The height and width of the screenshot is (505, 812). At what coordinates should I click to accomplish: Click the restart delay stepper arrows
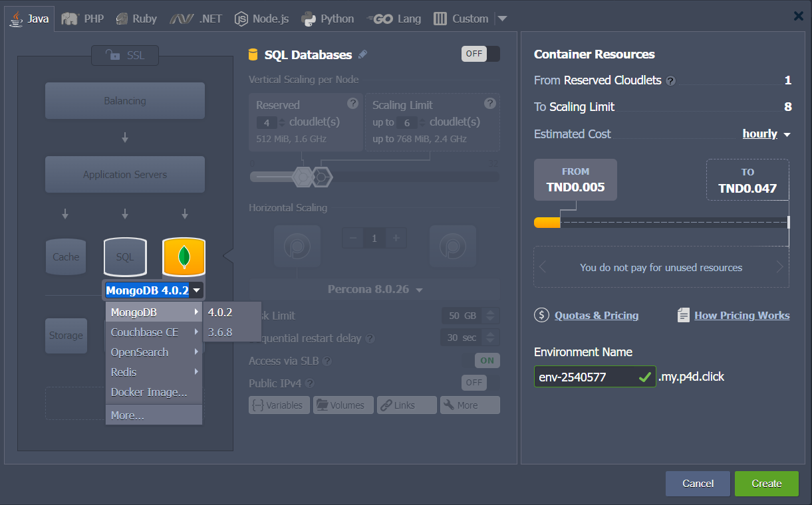(x=491, y=338)
